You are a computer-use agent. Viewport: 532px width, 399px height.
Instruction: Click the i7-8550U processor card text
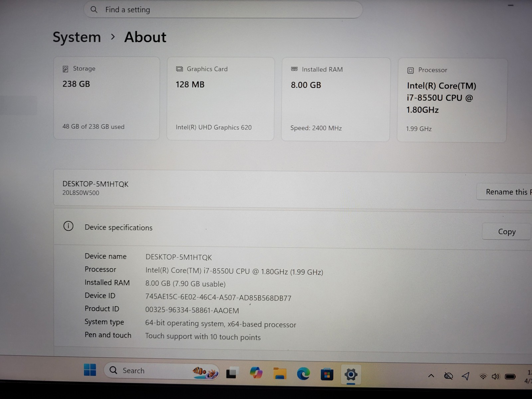click(441, 98)
